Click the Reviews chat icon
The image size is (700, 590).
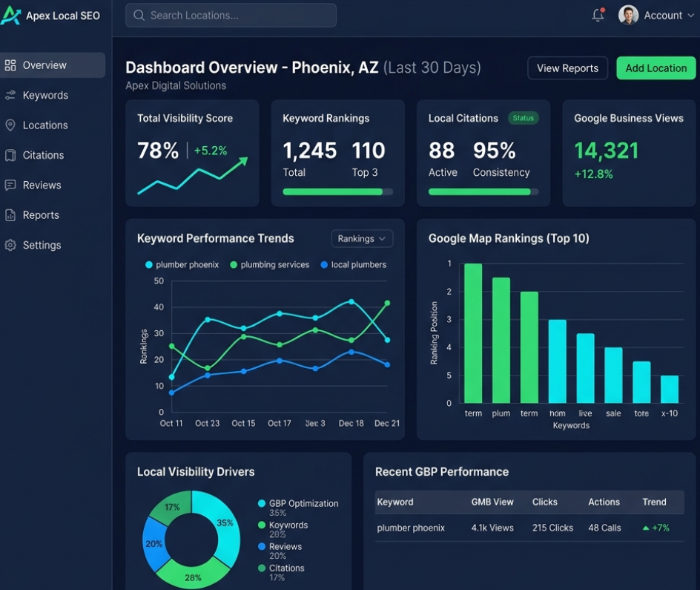tap(10, 185)
